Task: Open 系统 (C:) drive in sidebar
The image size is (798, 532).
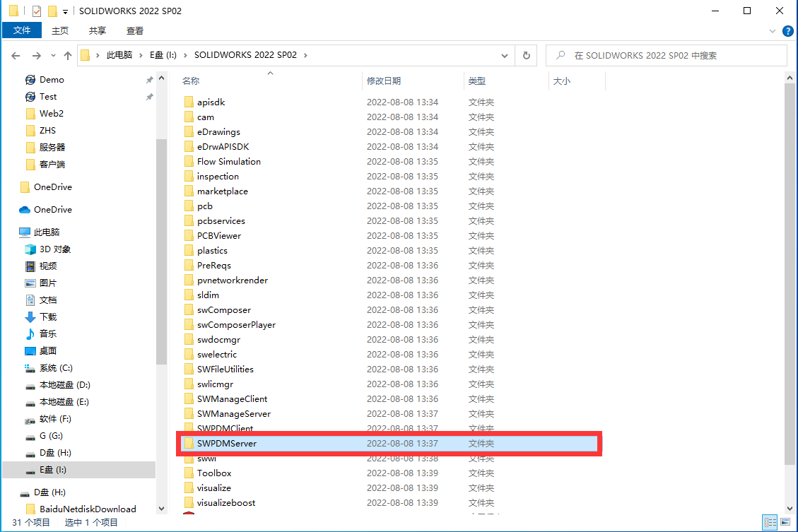Action: point(56,367)
